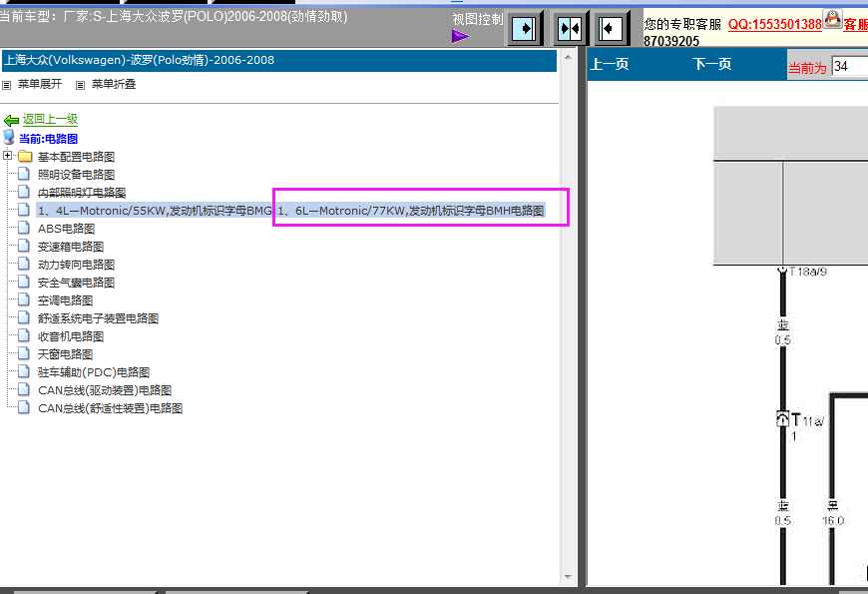This screenshot has width=868, height=594.
Task: Click phone number 87039205 text
Action: 671,42
